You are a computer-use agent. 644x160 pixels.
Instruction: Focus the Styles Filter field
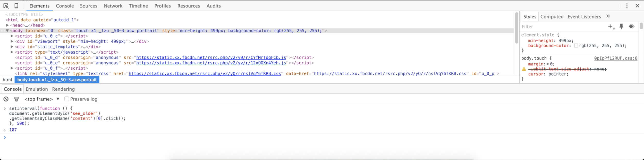pos(563,27)
